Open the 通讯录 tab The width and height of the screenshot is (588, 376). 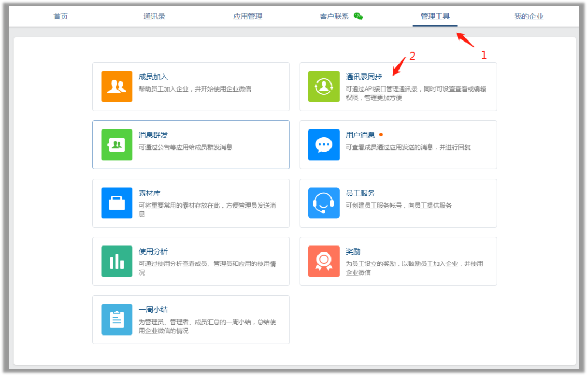pyautogui.click(x=154, y=16)
